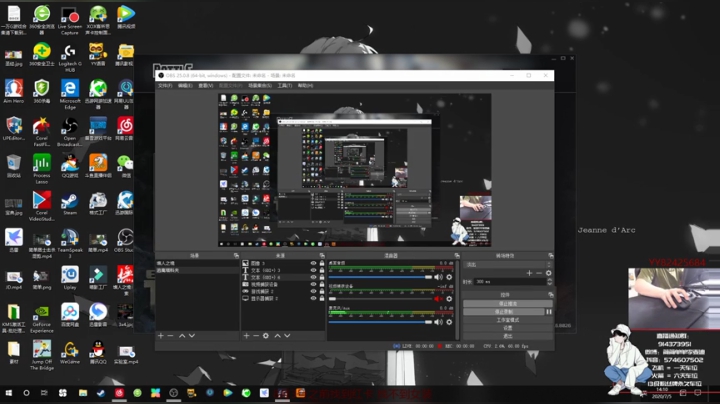The image size is (720, 404).
Task: Add a new scene with the plus icon
Action: [x=161, y=336]
